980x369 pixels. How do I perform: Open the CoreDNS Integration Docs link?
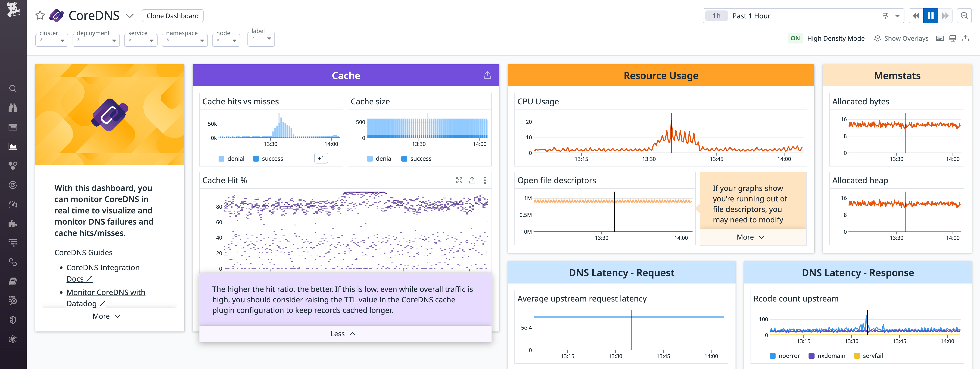click(x=103, y=267)
